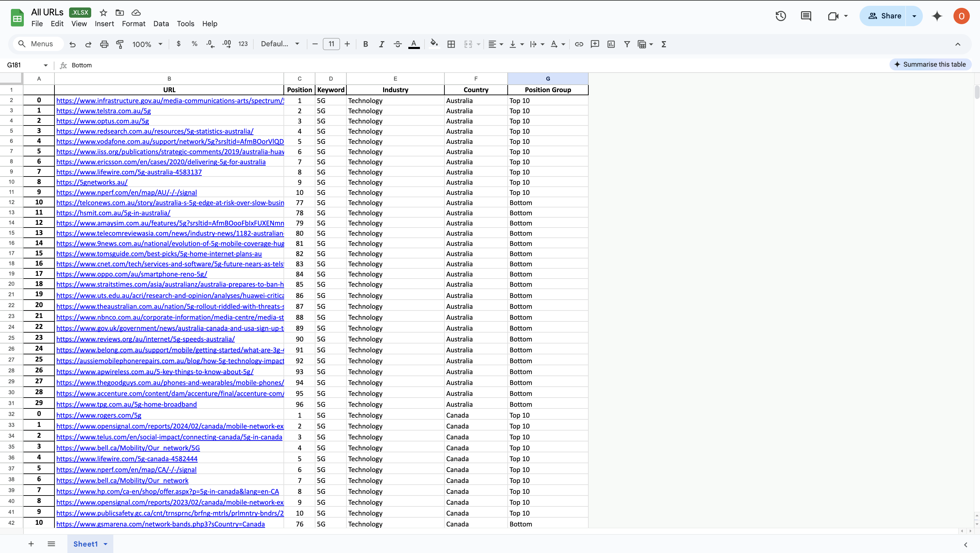Click the Share button
Viewport: 980px width, 553px height.
click(x=883, y=16)
